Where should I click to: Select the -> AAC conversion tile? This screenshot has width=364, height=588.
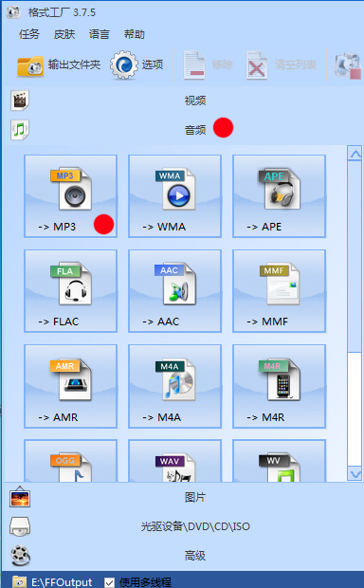click(175, 291)
